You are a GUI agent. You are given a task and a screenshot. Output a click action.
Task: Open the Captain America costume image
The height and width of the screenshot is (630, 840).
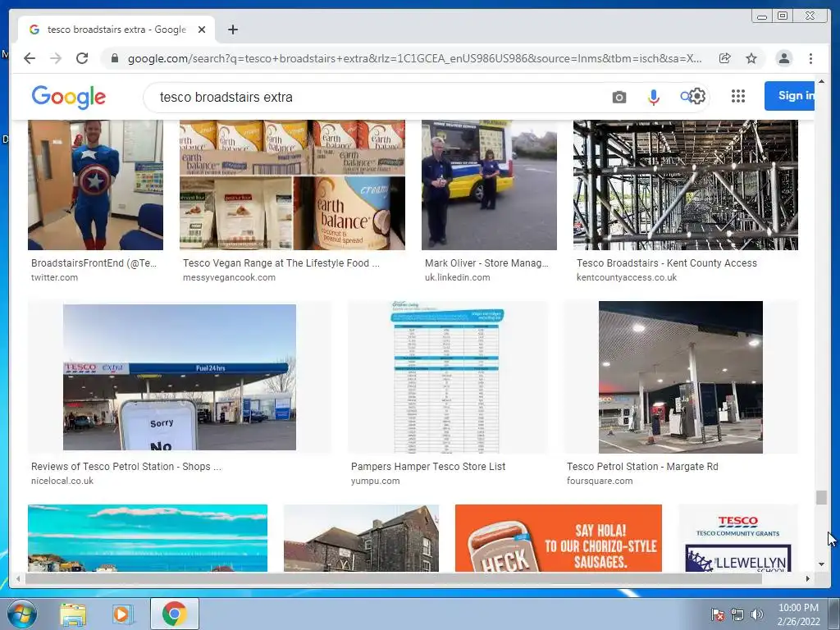[x=95, y=185]
